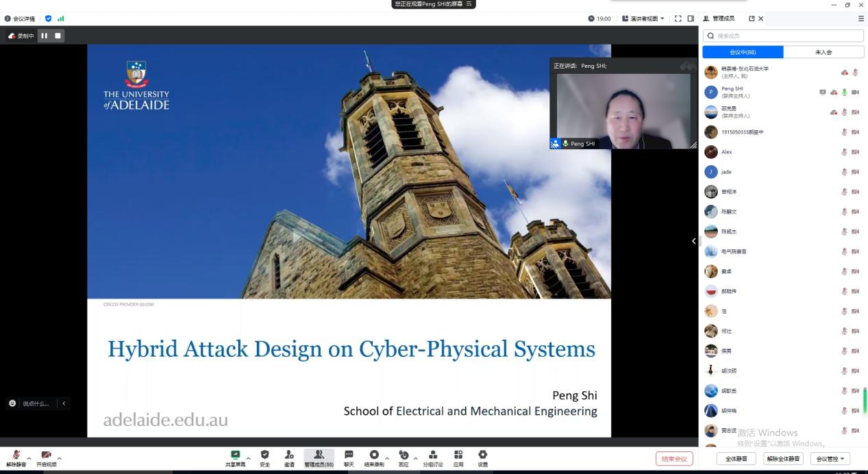Expand the 演讲者视图 view dropdown
Viewport: 868px width, 474px height.
[643, 18]
